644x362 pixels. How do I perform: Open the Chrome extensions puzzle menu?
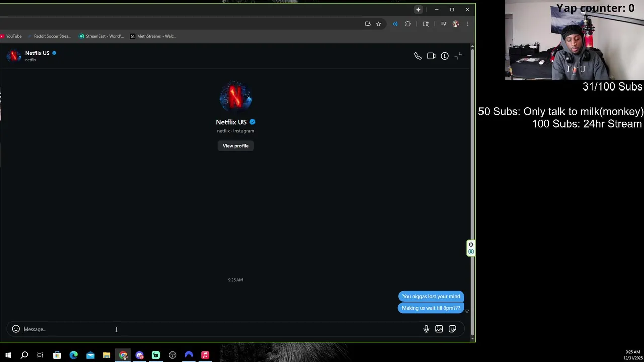408,24
